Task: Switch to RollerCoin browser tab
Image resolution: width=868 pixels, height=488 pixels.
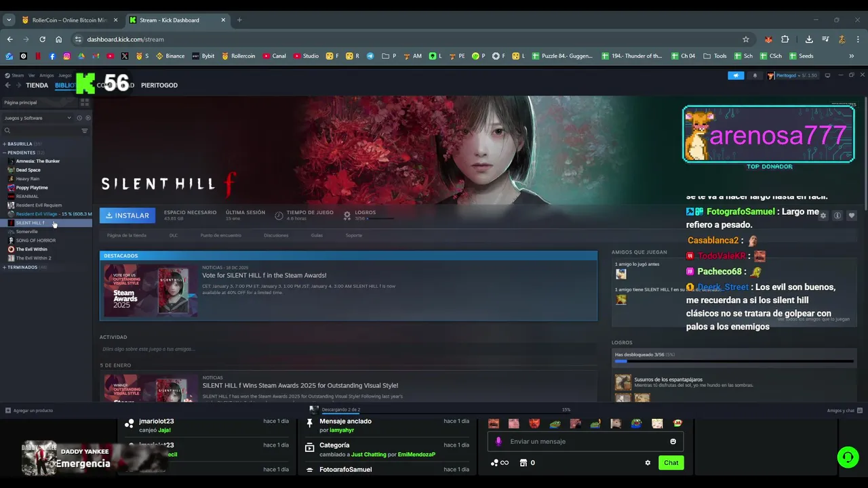Action: pos(69,20)
